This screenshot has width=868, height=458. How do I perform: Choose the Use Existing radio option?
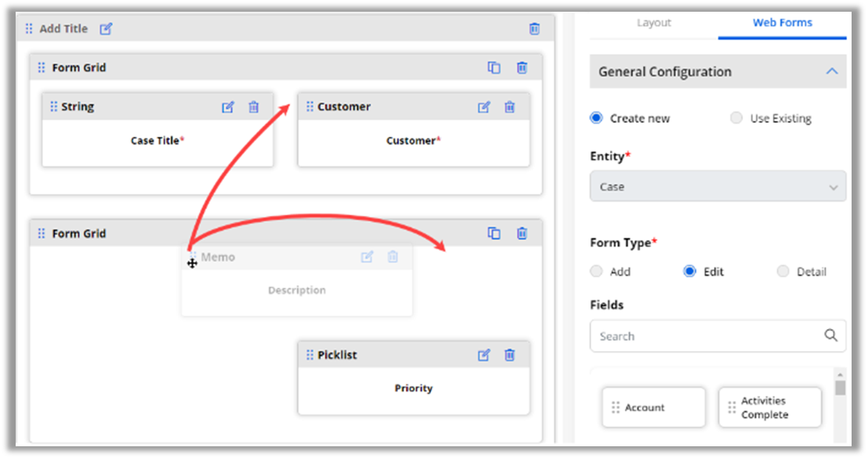tap(737, 118)
